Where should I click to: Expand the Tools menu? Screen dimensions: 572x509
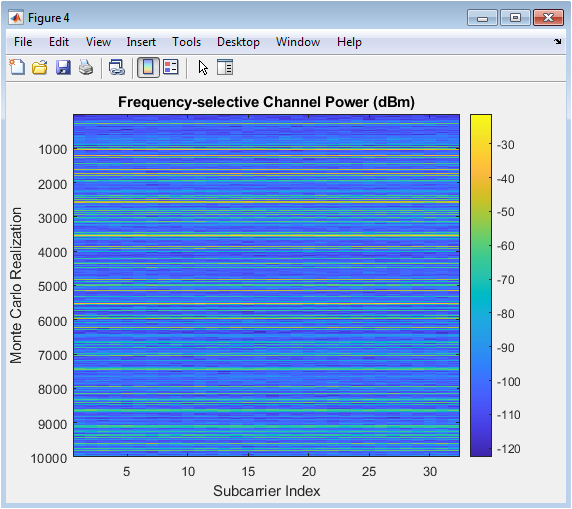pos(186,42)
